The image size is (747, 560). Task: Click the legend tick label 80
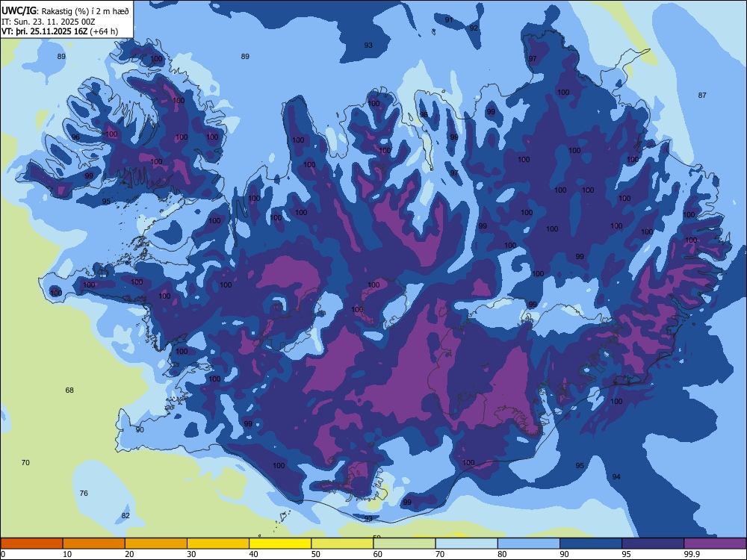pos(502,554)
